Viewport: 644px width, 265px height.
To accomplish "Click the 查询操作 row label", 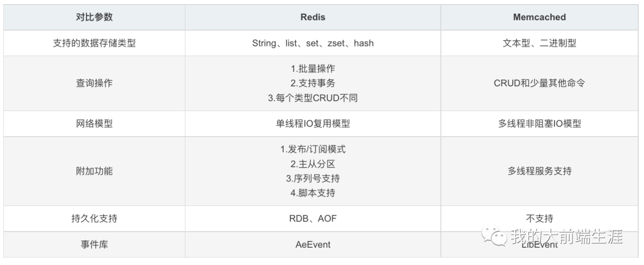I will pos(94,84).
